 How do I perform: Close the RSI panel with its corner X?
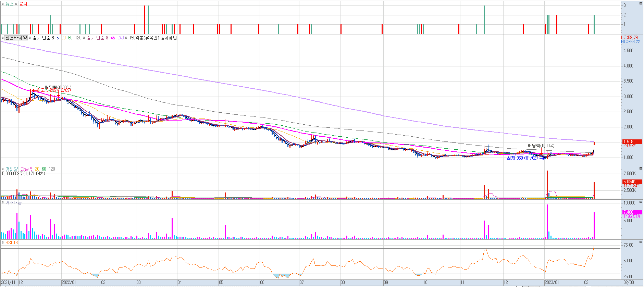(x=641, y=242)
